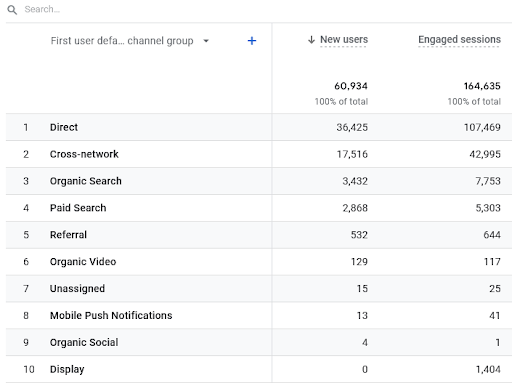Viewport: 512px width, 391px height.
Task: Click total Engaged sessions value 164,635
Action: 482,86
